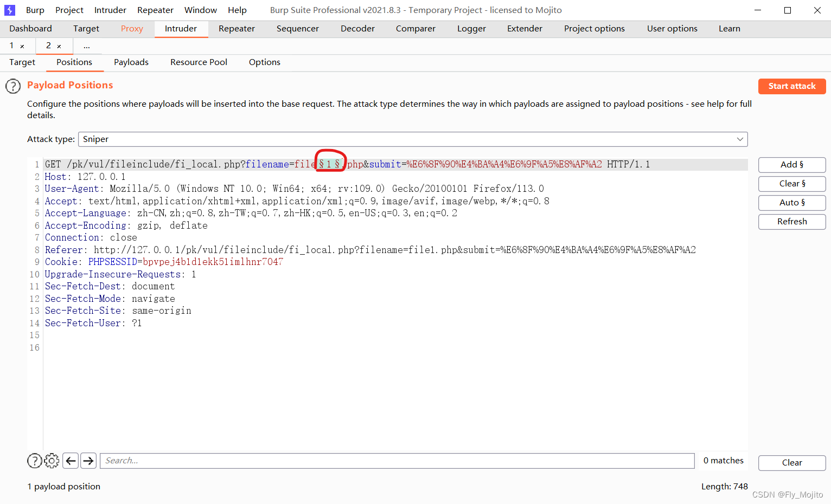This screenshot has height=504, width=831.
Task: Click the §1§ payload marker in request
Action: (329, 164)
